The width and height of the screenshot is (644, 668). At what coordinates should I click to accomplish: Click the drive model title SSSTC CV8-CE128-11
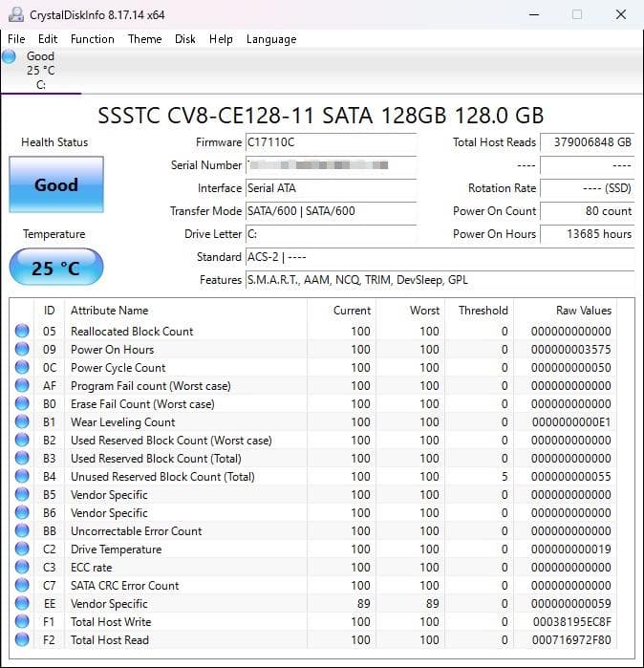point(321,116)
